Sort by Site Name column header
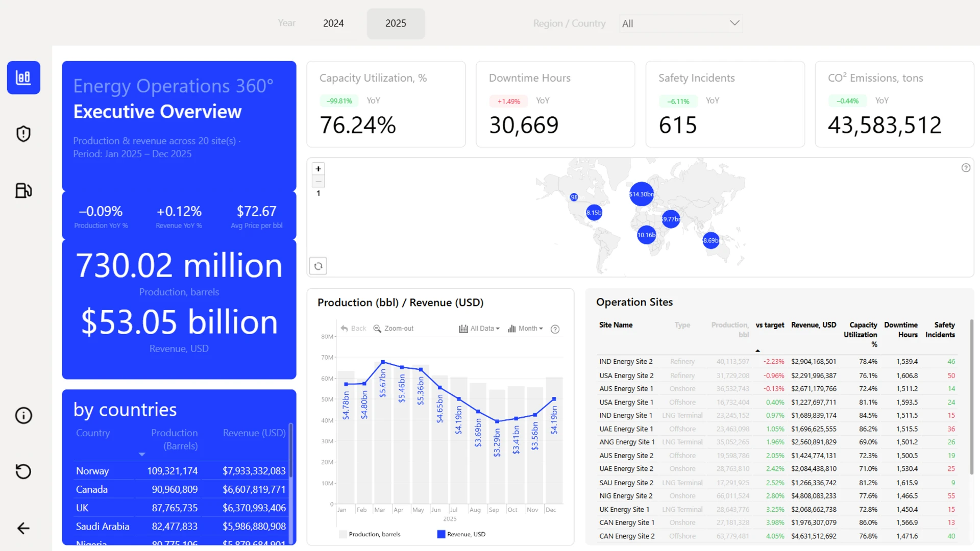Image resolution: width=980 pixels, height=551 pixels. [x=616, y=325]
